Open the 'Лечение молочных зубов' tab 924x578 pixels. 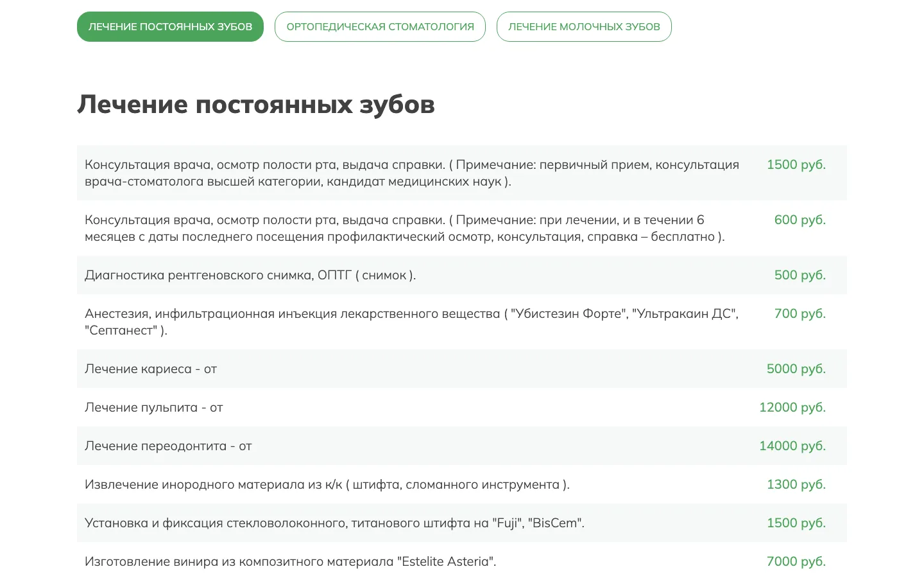pos(584,26)
